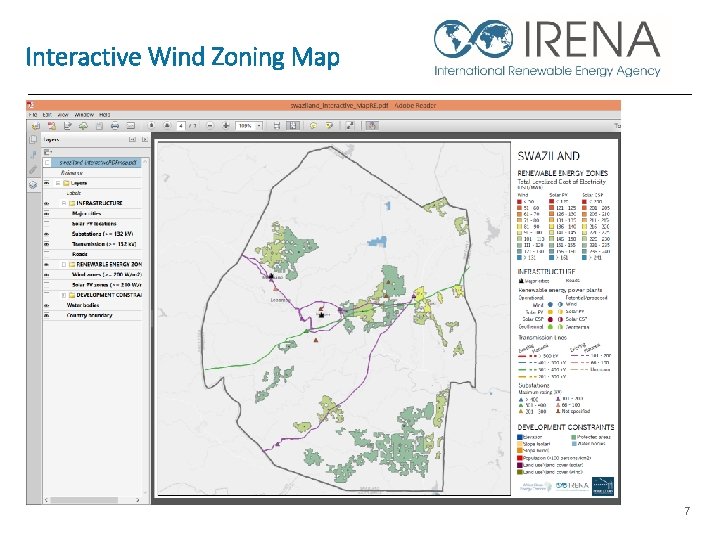Screen dimensions: 720x540
Task: Click the current page number field
Action: click(181, 125)
